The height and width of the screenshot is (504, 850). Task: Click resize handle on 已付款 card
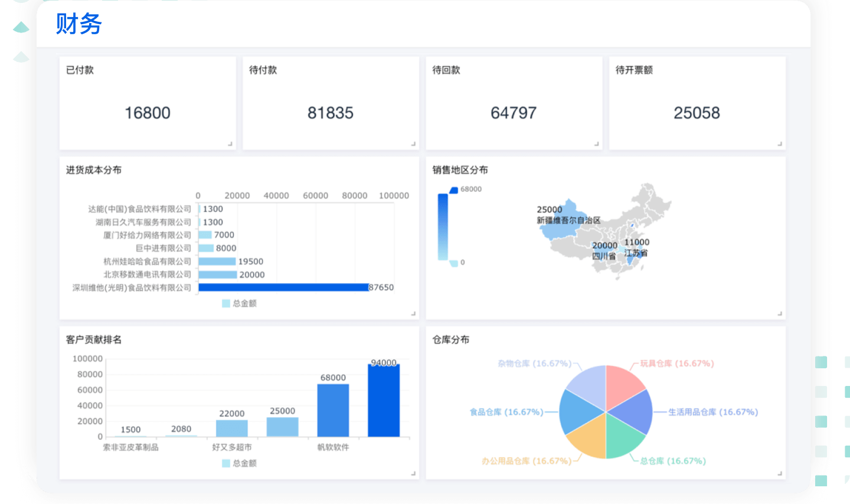click(230, 144)
